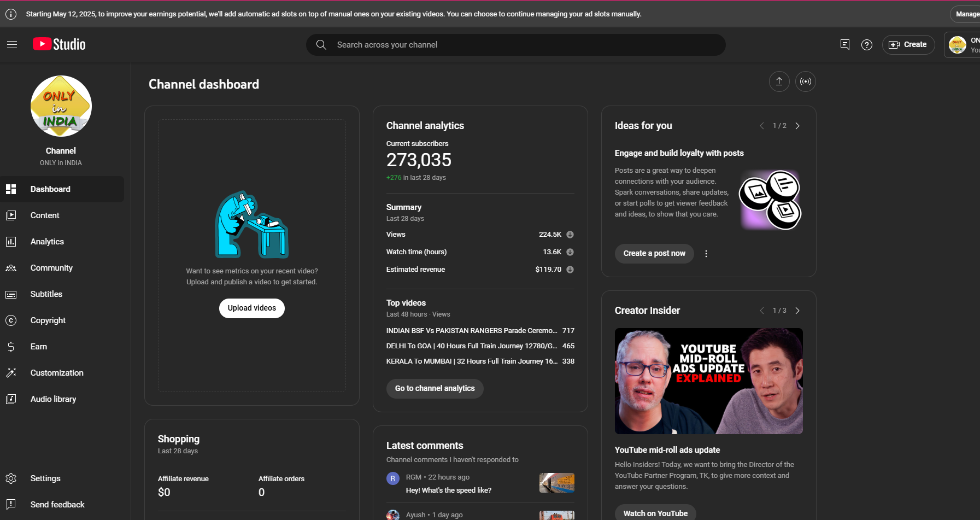Click the Go live broadcast icon

pos(806,81)
